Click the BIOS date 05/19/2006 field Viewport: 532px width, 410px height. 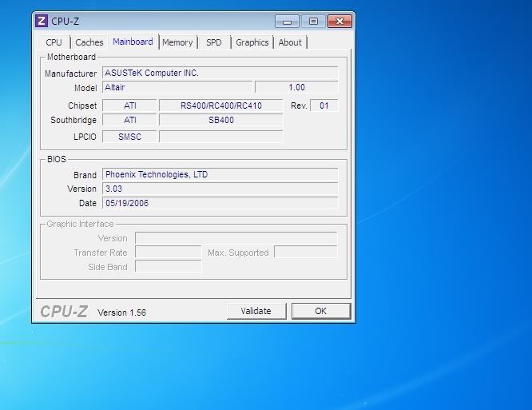(x=220, y=203)
